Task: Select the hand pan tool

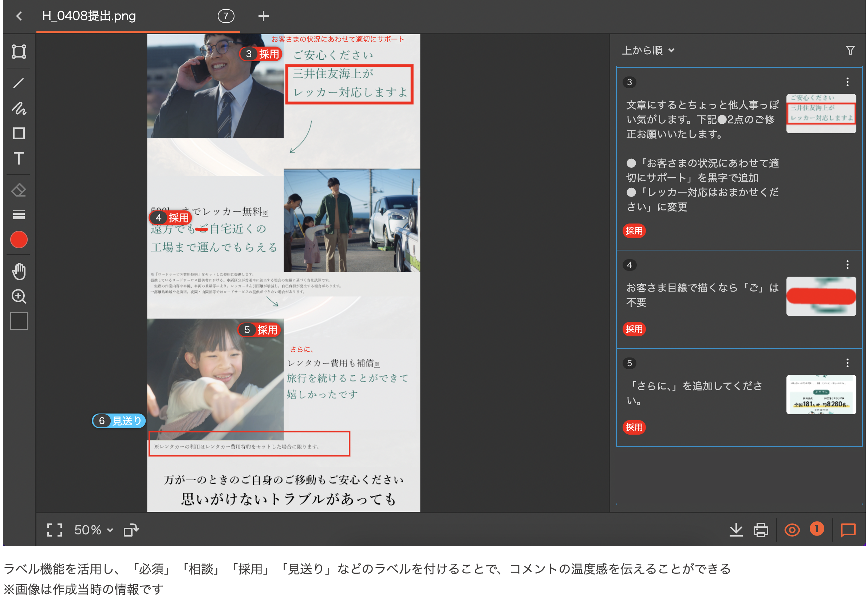Action: pos(19,271)
